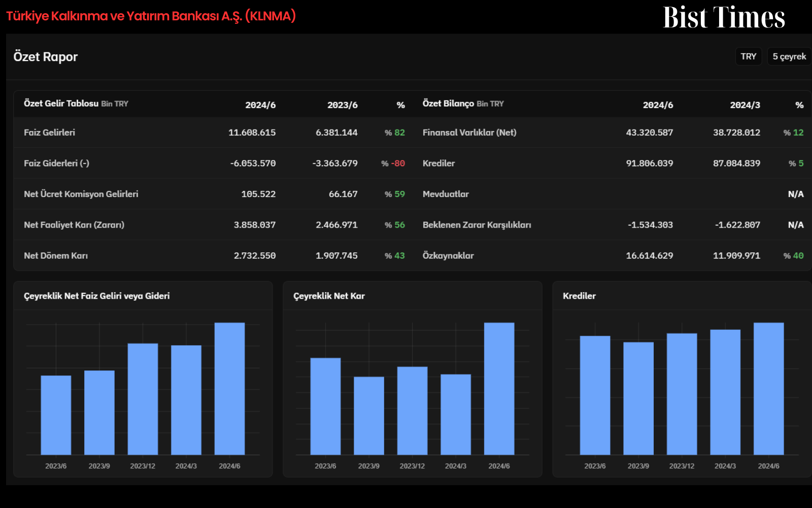The height and width of the screenshot is (508, 812).
Task: Click the 2024/6 bar in Çeyreklik Net Kar chart
Action: click(x=499, y=389)
